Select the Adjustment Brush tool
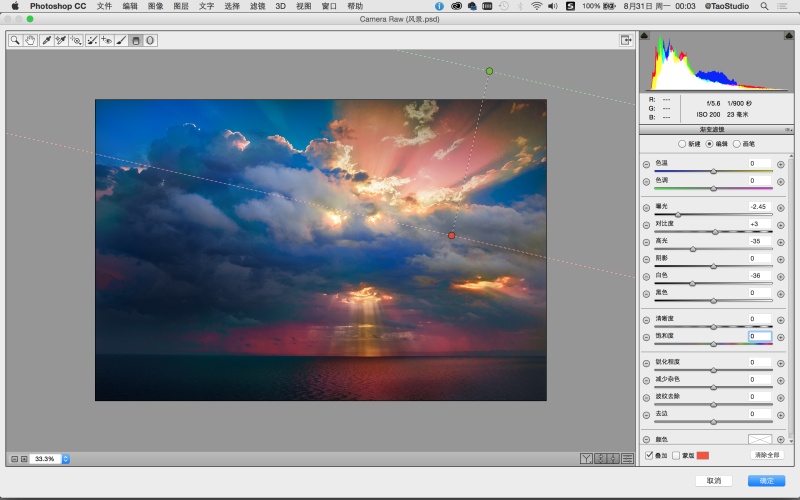This screenshot has height=500, width=800. pos(121,40)
